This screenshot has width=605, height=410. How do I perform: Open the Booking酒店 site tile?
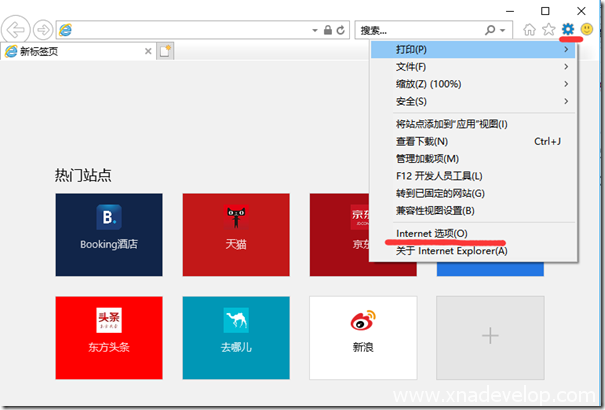[x=108, y=235]
